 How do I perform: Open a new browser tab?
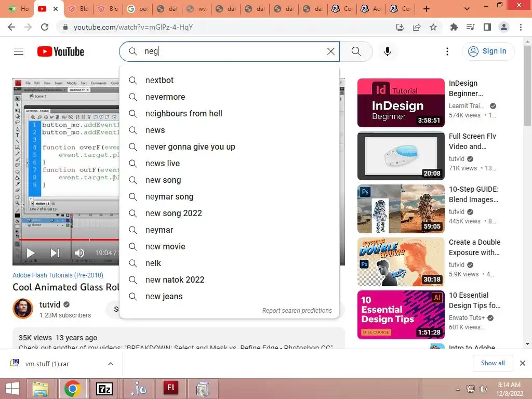click(x=427, y=9)
